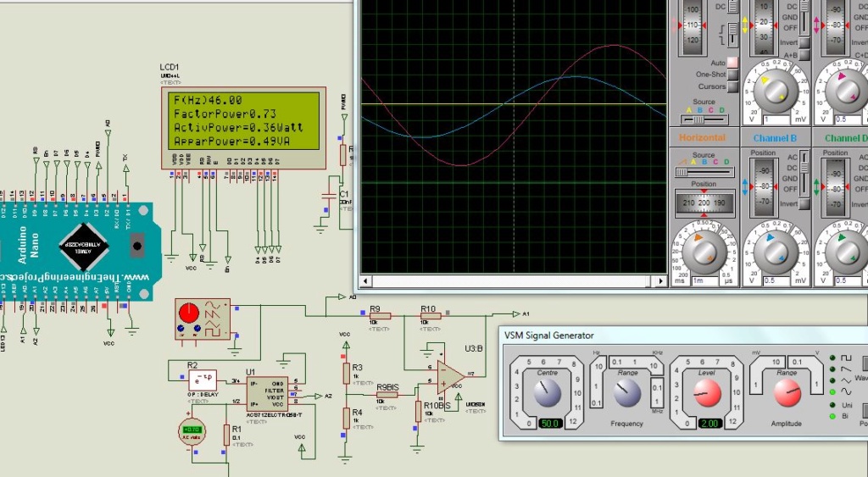Click the triangle wave icon in signal generator

tap(847, 380)
